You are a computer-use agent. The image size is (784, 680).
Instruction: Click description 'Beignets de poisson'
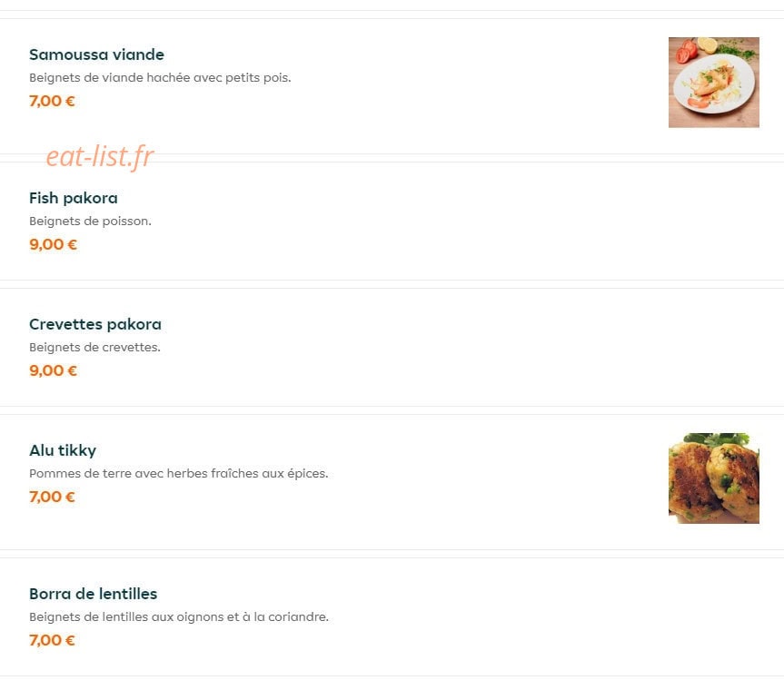[x=89, y=222]
